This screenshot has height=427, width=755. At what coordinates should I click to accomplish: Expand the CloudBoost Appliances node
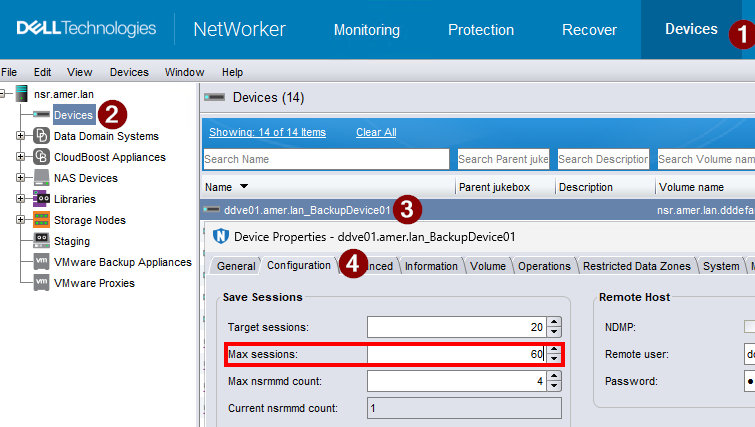[x=20, y=156]
